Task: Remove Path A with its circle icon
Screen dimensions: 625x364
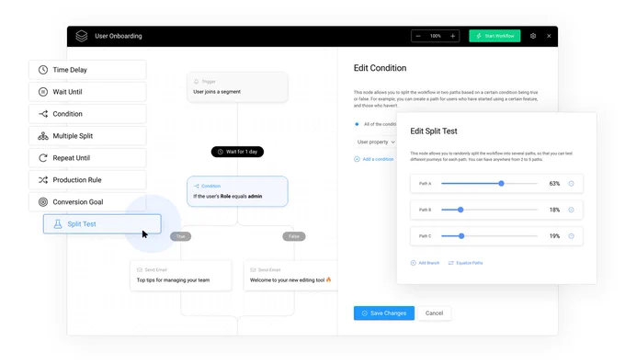Action: pos(571,184)
